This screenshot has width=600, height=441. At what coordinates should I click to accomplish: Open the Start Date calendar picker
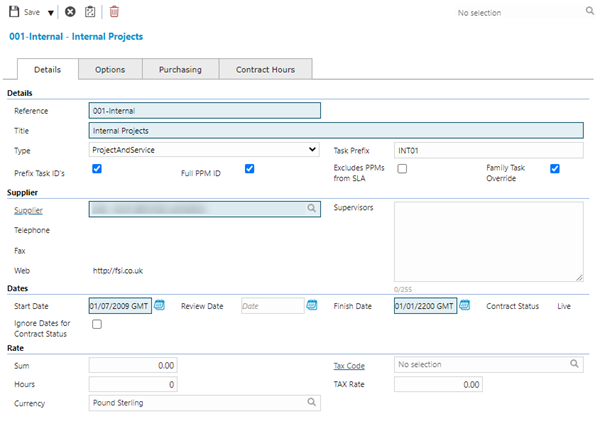tap(159, 305)
